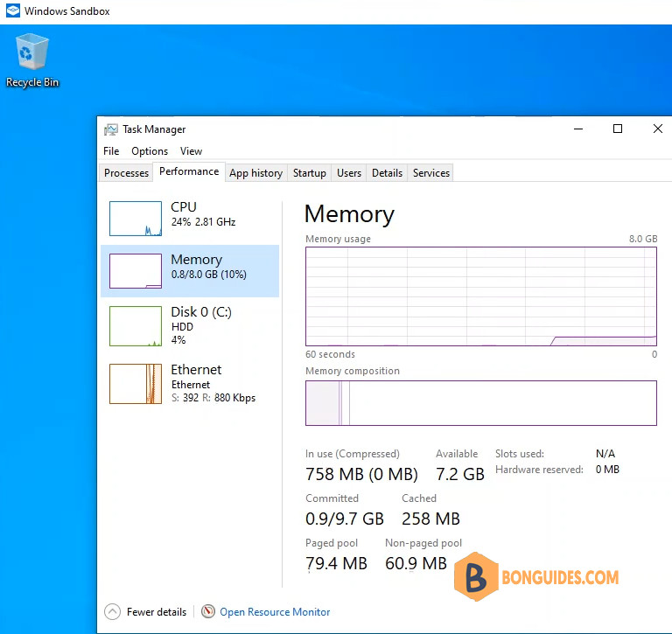Click the Hardware reserved 0 MB value
The image size is (672, 634).
pos(607,470)
